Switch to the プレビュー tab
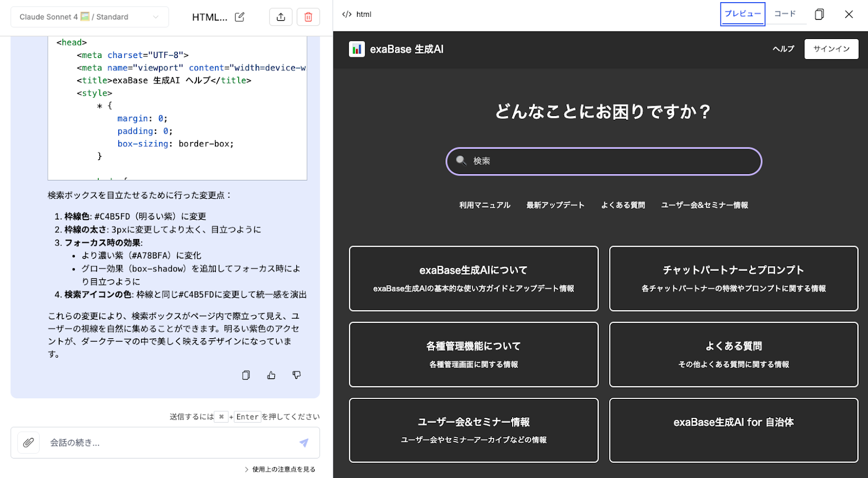Viewport: 868px width, 478px height. tap(743, 14)
